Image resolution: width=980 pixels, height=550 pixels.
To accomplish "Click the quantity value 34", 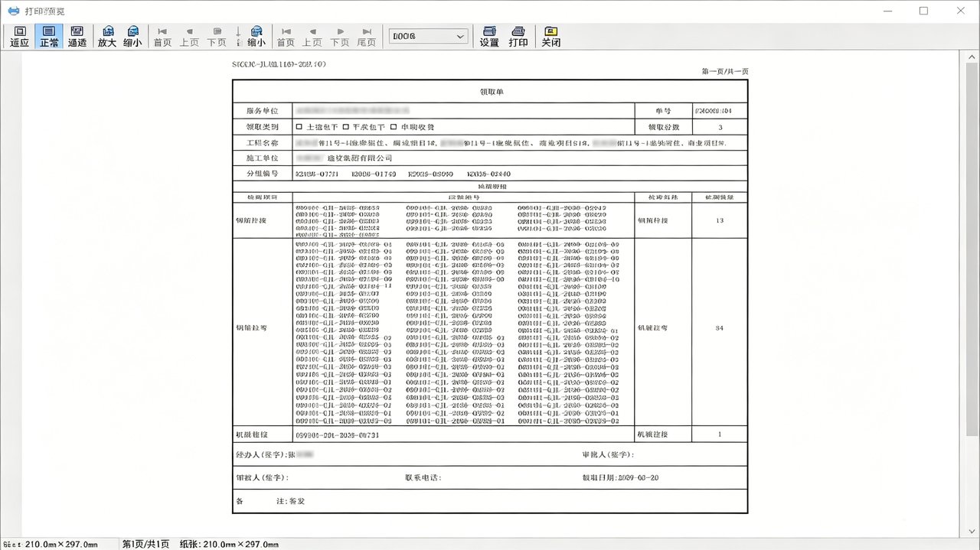I will [x=719, y=328].
